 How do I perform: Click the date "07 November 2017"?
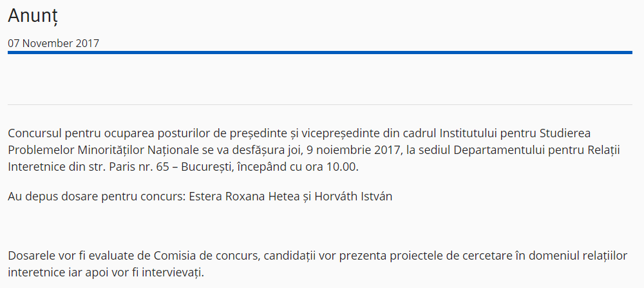pyautogui.click(x=53, y=44)
